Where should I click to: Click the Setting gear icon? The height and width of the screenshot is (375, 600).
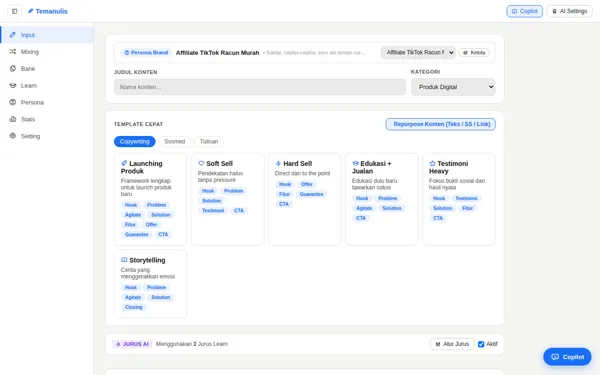[13, 136]
